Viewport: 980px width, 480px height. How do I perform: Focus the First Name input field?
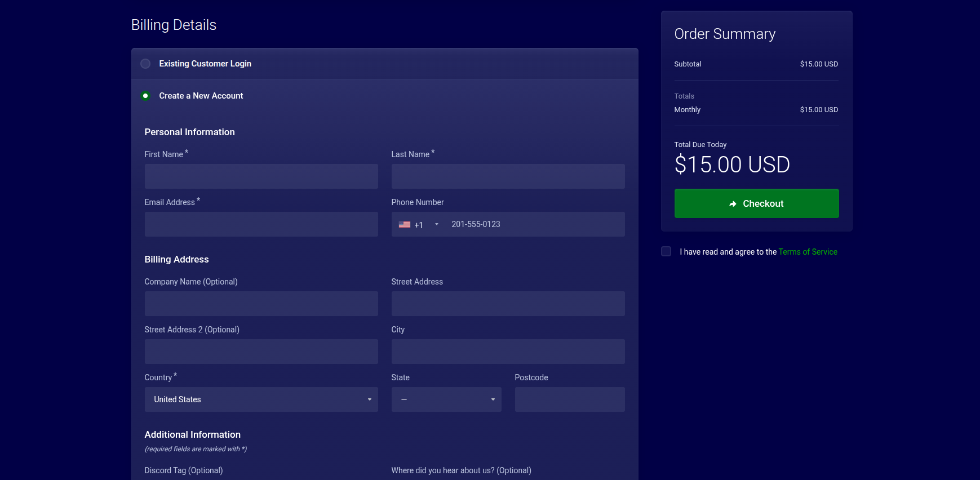261,176
